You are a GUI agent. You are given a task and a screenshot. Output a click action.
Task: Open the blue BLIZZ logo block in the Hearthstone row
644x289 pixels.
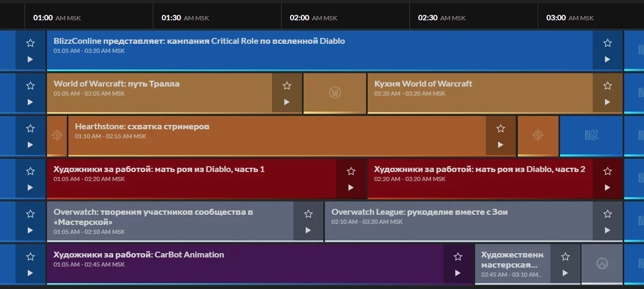pyautogui.click(x=591, y=136)
